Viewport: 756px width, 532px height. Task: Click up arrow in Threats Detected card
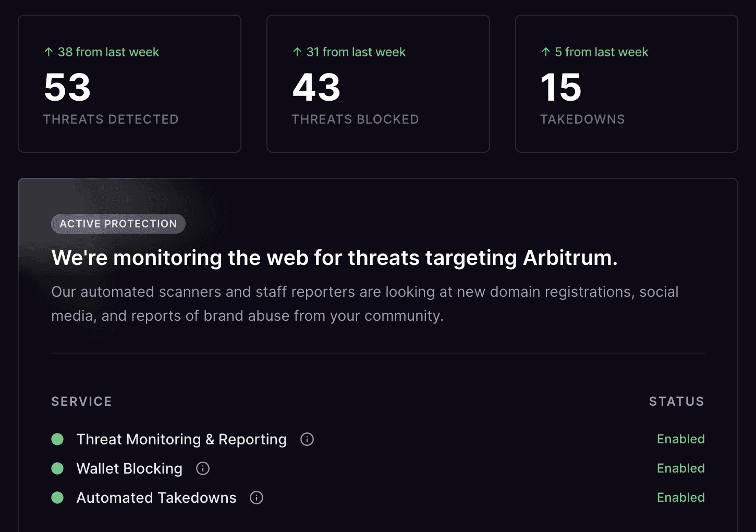pos(48,52)
